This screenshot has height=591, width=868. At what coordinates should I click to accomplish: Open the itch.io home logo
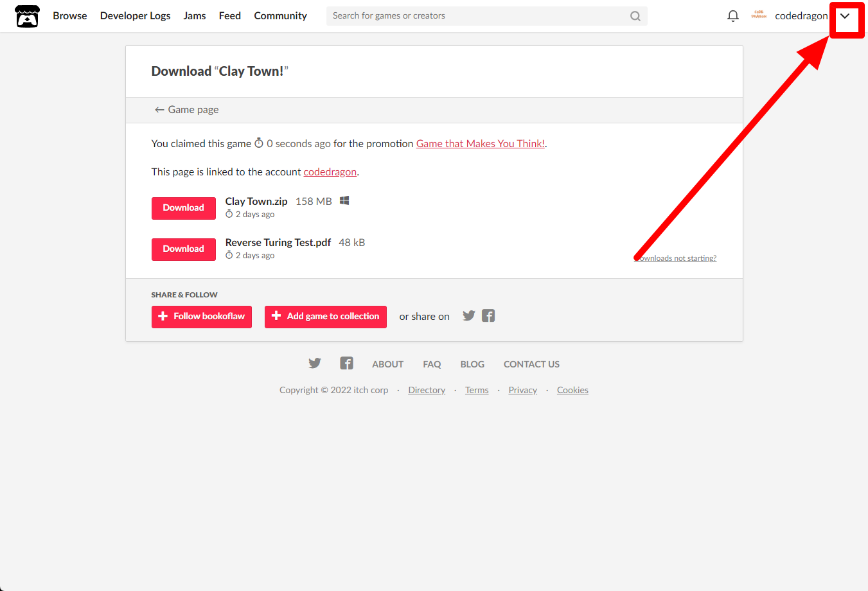(27, 16)
